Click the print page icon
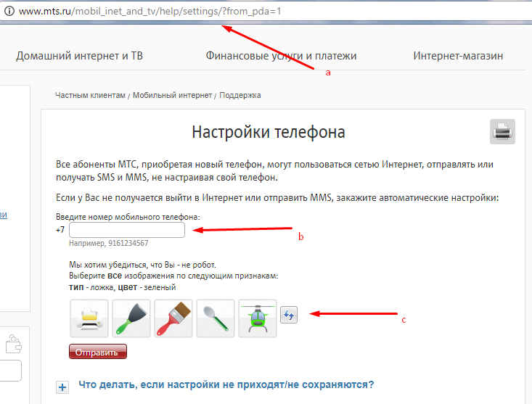This screenshot has width=532, height=404. 502,131
